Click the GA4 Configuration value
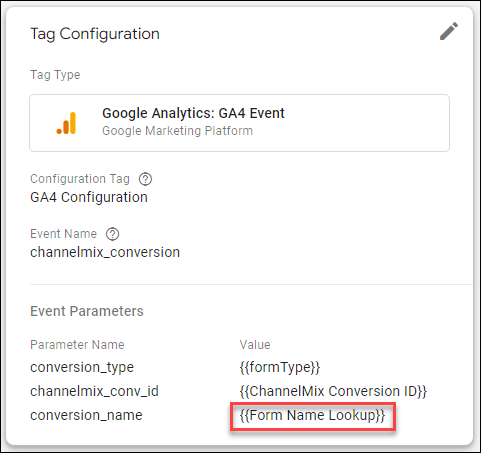Viewport: 481px width, 453px height. click(89, 197)
